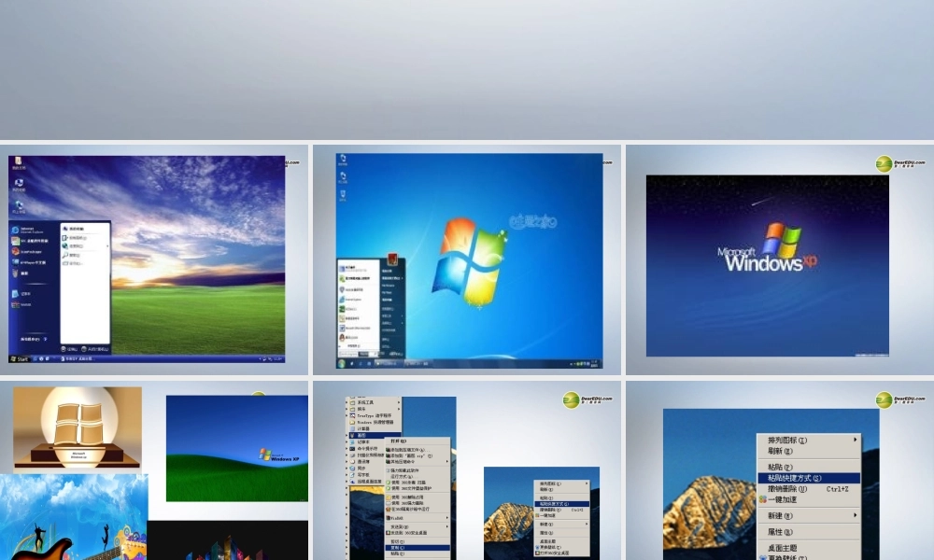Open the Windows XP Bliss wallpaper thumbnail
The width and height of the screenshot is (934, 560).
(237, 448)
